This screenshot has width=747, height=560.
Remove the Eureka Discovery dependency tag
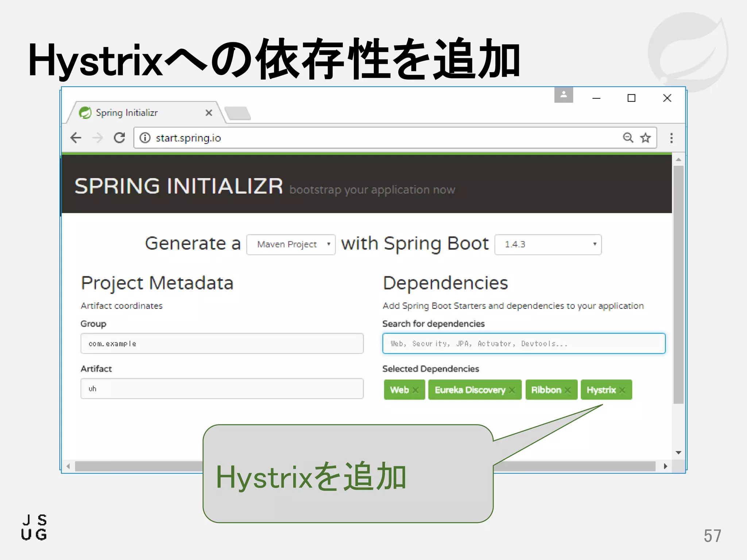(512, 390)
